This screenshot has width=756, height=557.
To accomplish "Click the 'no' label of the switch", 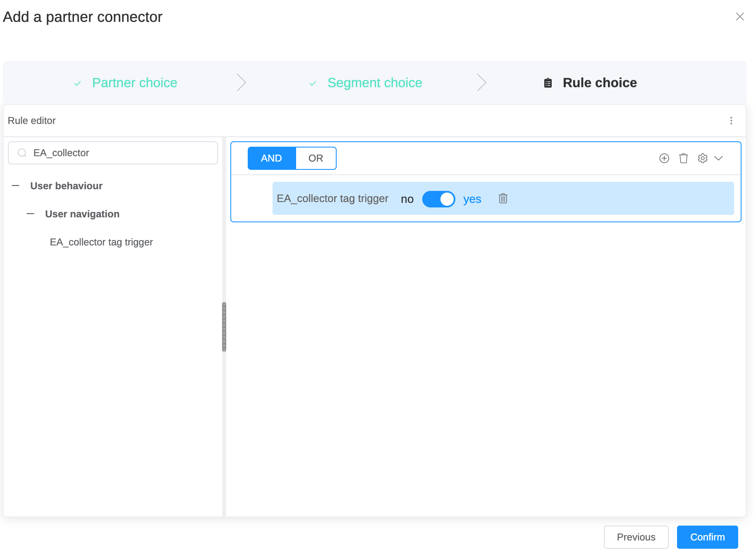I will [x=407, y=199].
